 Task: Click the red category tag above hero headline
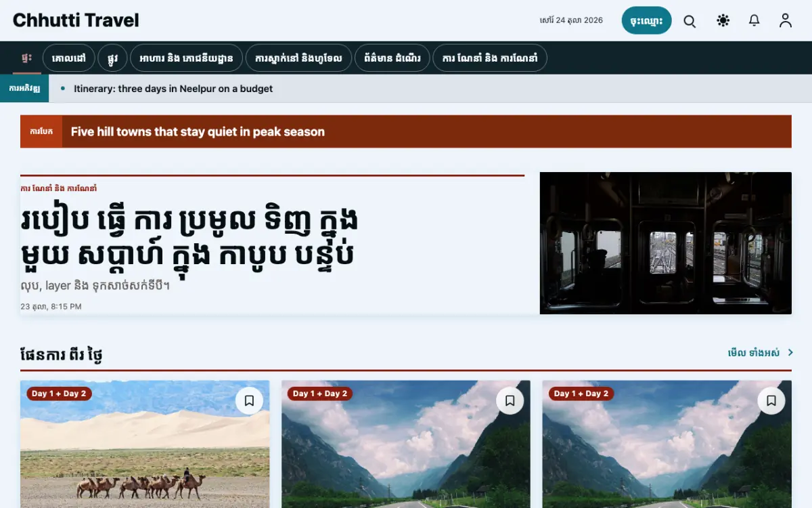(59, 188)
